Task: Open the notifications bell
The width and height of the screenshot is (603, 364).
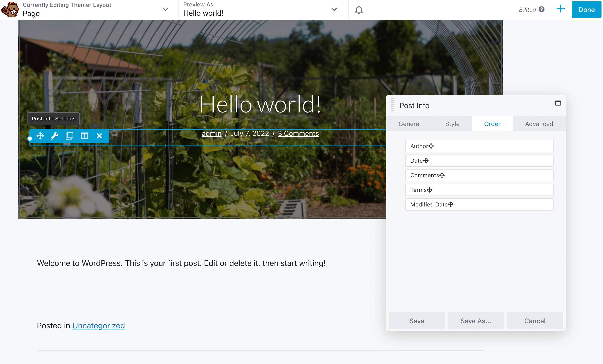Action: [x=359, y=10]
